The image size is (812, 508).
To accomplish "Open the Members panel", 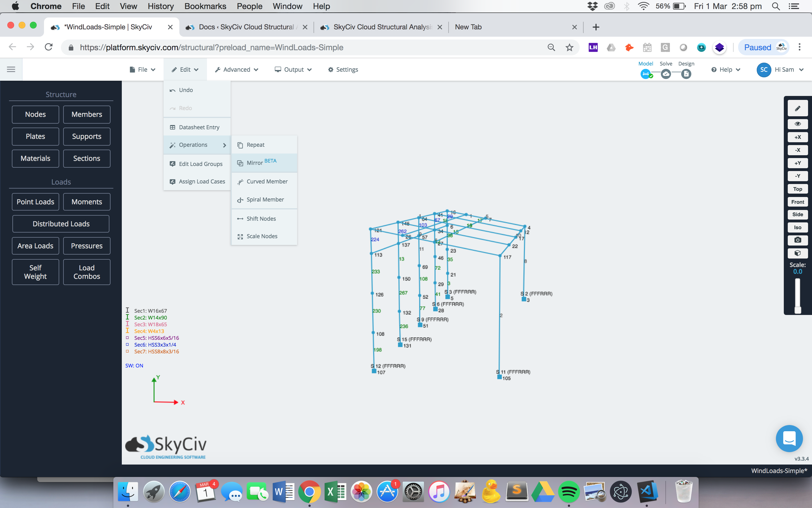I will coord(87,115).
